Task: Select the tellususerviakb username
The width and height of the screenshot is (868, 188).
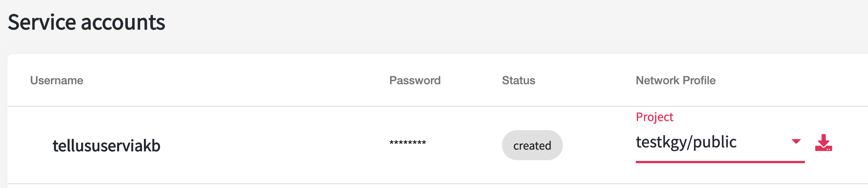Action: [106, 146]
